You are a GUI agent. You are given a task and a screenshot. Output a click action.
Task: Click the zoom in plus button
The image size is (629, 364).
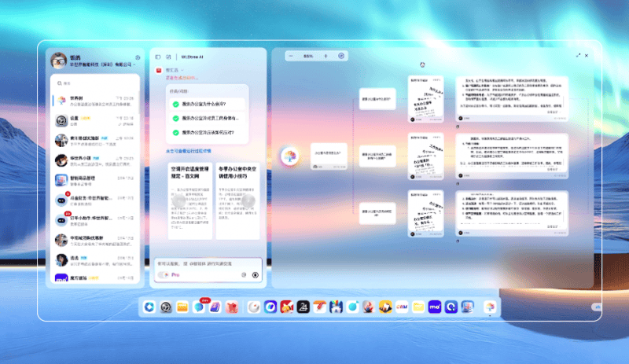[x=327, y=56]
